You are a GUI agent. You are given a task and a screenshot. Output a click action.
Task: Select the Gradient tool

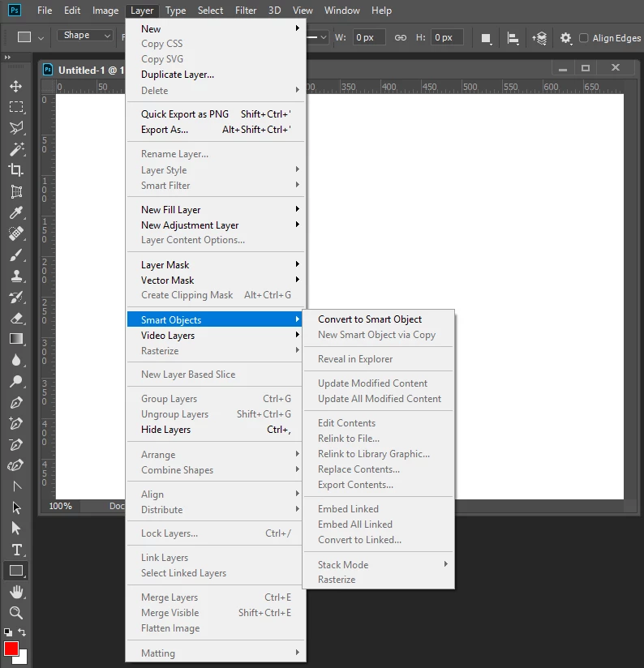16,339
